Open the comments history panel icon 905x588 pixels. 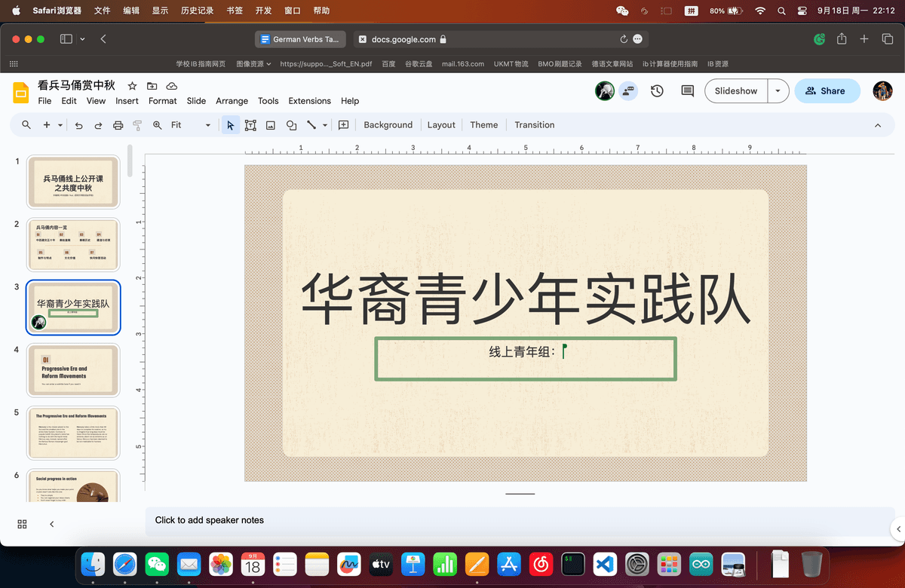coord(687,91)
